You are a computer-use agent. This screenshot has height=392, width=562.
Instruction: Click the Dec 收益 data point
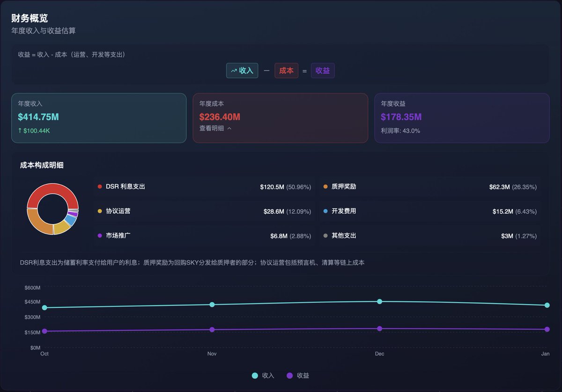379,329
